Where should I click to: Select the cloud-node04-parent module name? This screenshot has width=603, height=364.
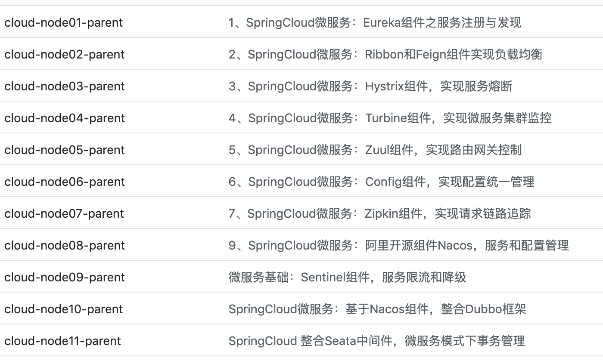[x=65, y=118]
